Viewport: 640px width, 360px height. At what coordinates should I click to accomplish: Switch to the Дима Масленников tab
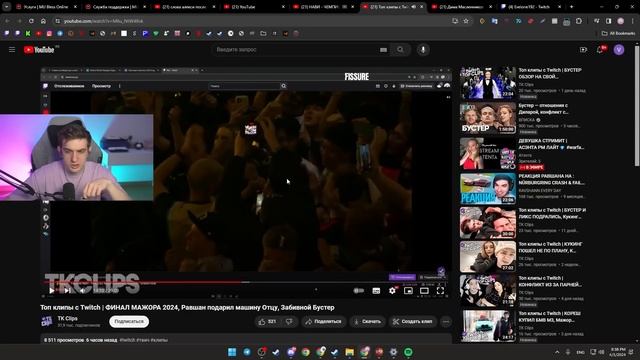[462, 7]
